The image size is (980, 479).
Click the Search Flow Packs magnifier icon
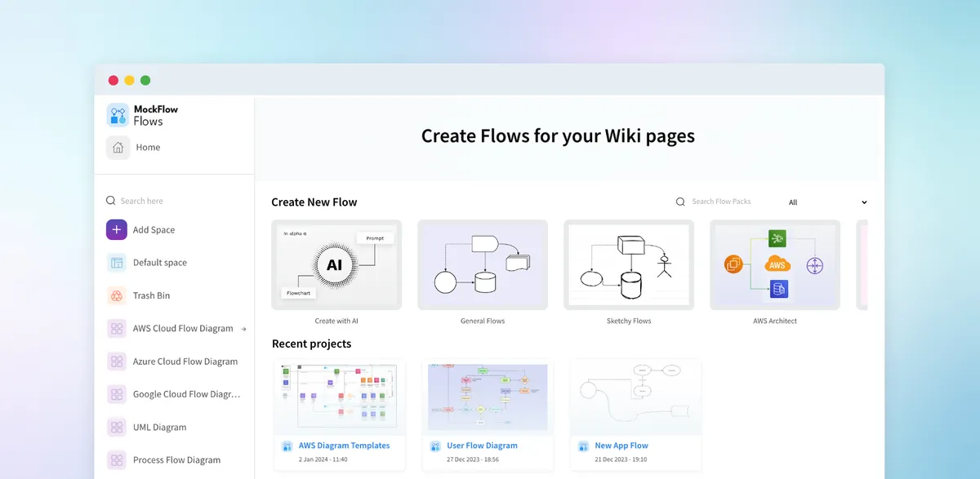coord(681,202)
